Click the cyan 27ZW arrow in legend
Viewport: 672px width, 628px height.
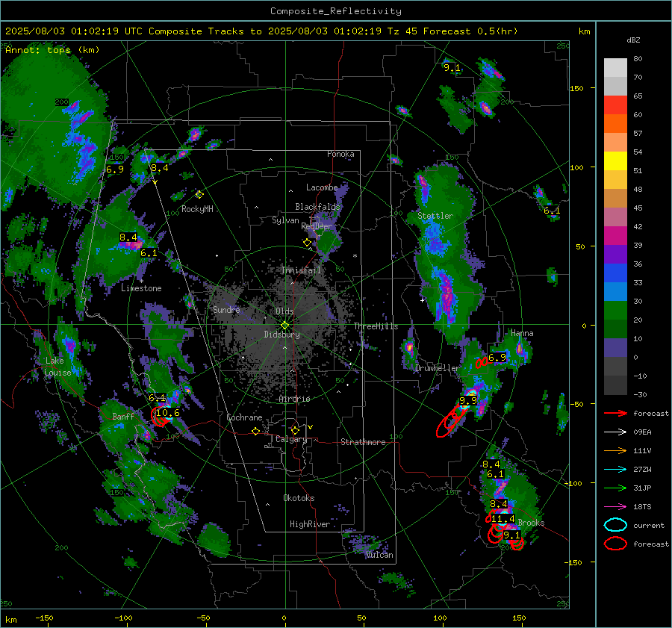click(x=615, y=470)
